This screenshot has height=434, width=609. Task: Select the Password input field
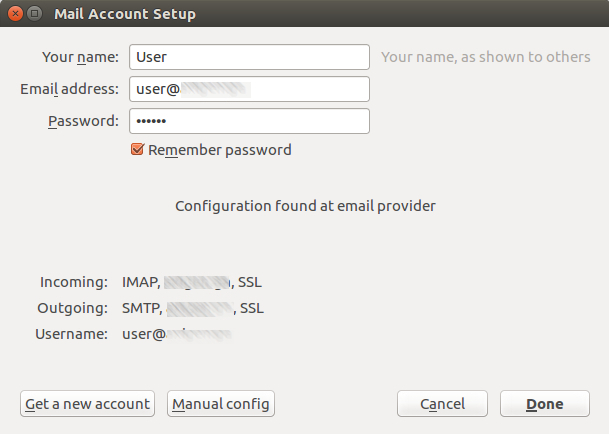[x=249, y=121]
